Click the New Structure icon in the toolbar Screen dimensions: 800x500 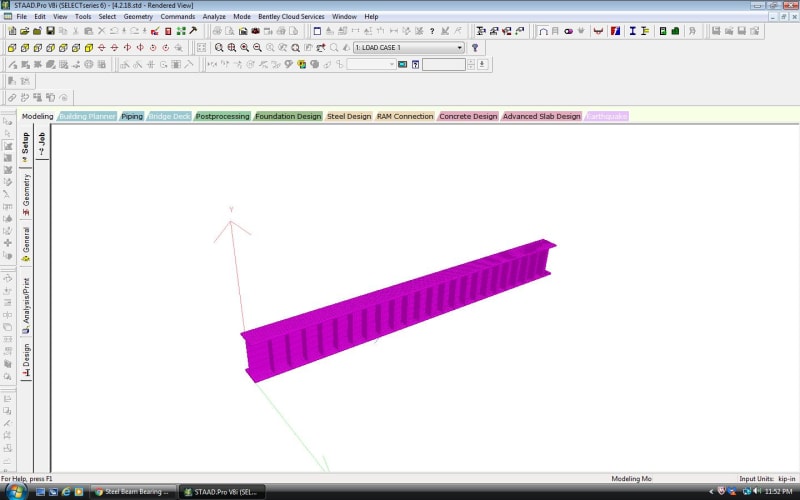point(12,31)
